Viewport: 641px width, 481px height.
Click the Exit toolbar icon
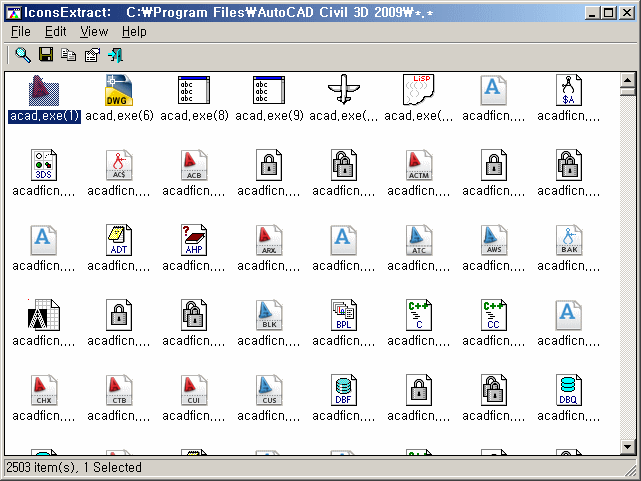pos(115,55)
